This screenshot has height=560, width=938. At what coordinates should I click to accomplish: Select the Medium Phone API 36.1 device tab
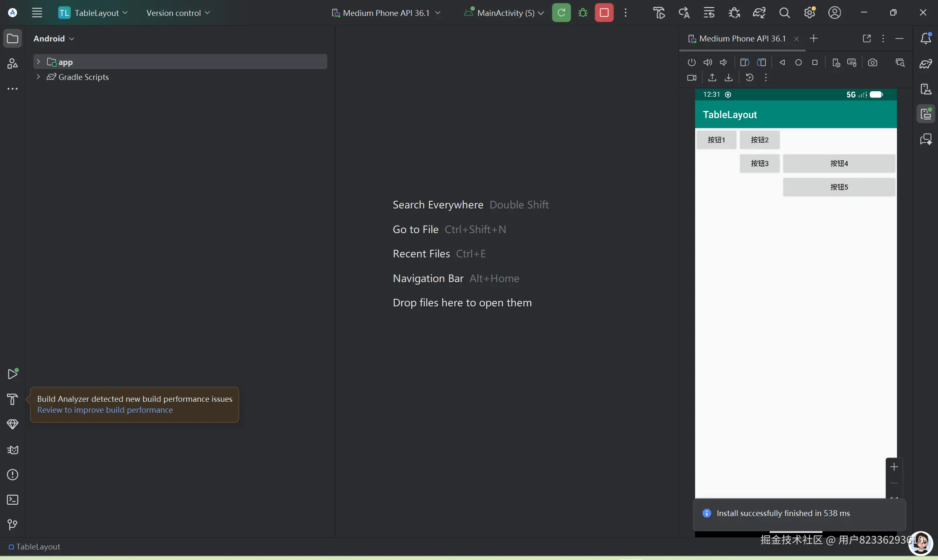741,39
